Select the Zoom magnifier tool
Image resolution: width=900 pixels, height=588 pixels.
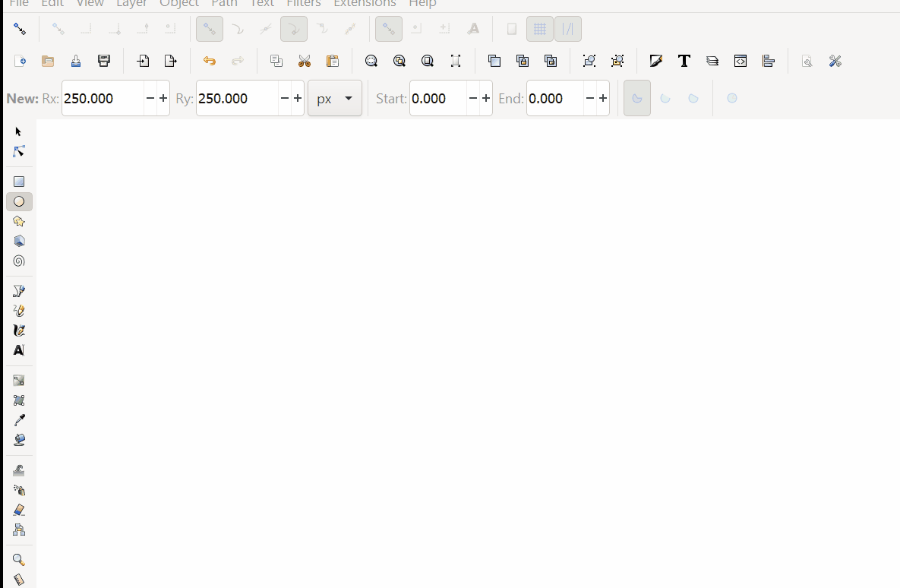click(19, 560)
